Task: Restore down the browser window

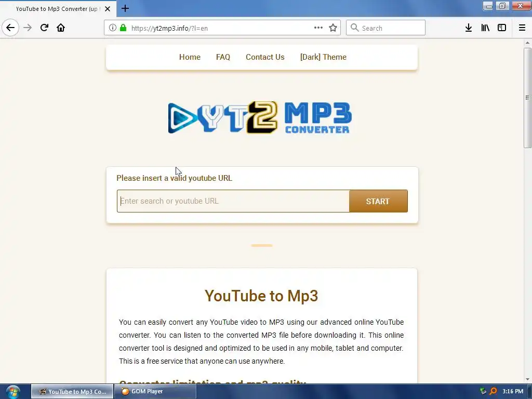Action: [502, 6]
